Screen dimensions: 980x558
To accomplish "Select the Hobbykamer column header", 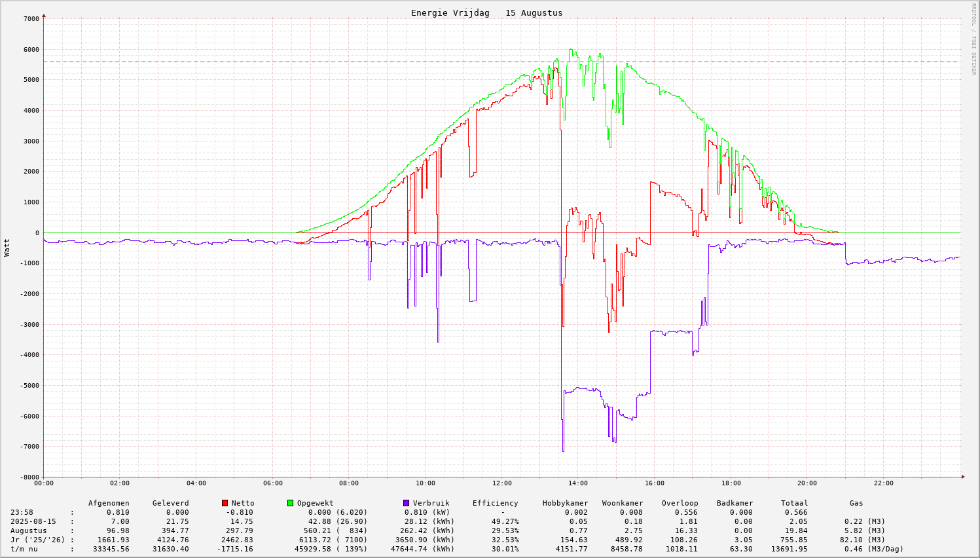I will pyautogui.click(x=565, y=504).
